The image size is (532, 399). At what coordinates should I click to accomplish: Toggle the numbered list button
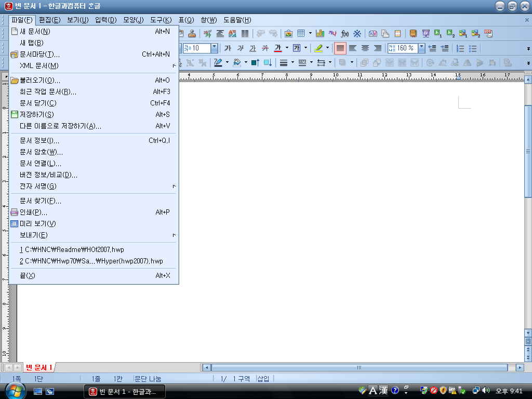coord(460,48)
